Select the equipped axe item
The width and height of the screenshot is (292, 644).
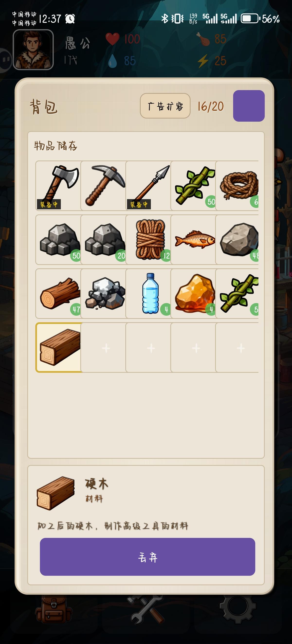(x=58, y=186)
